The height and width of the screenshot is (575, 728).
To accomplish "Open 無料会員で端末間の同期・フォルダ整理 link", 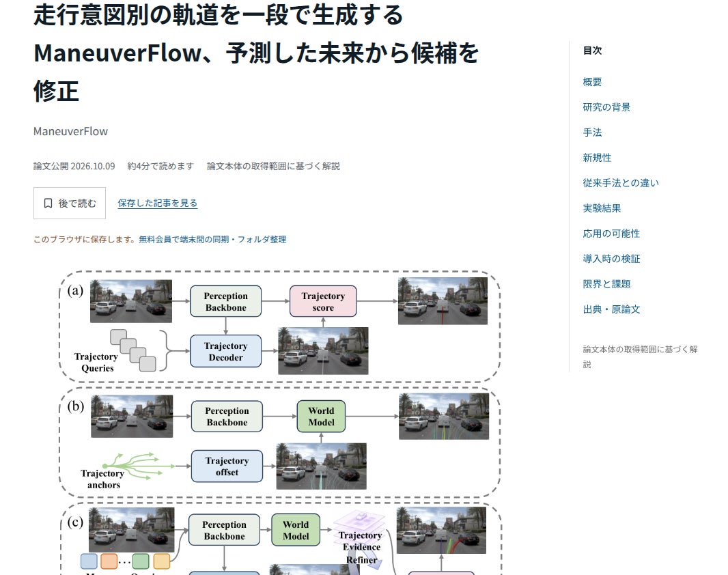I will pos(212,240).
